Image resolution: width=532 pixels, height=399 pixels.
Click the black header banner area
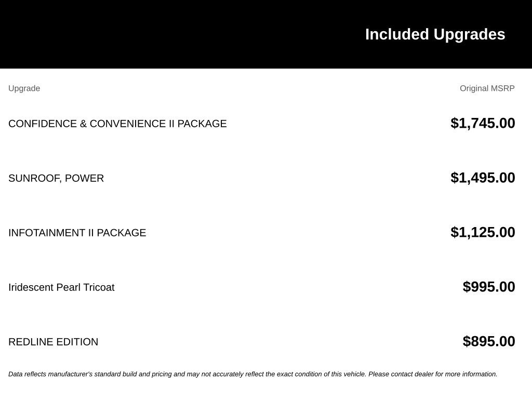tap(266, 34)
